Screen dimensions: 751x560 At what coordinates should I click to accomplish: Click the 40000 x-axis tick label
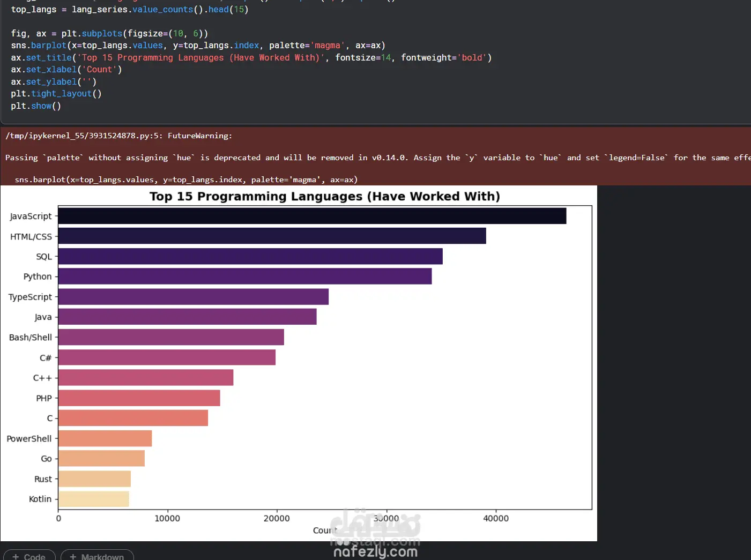(x=496, y=518)
